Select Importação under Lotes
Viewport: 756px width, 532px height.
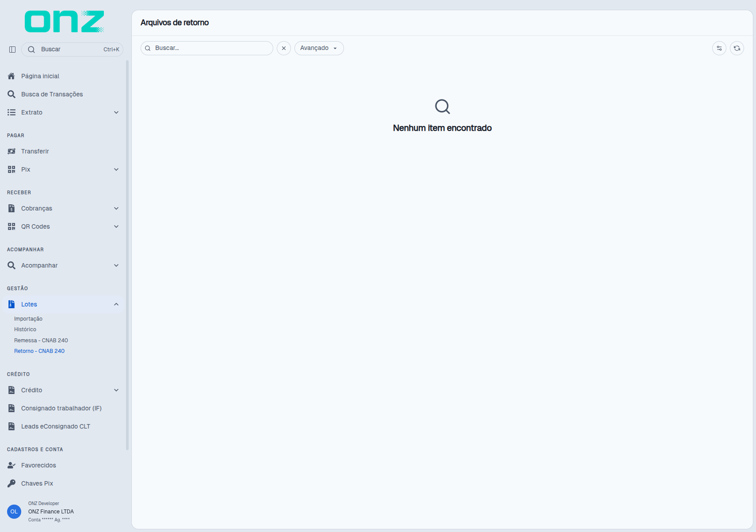tap(28, 319)
